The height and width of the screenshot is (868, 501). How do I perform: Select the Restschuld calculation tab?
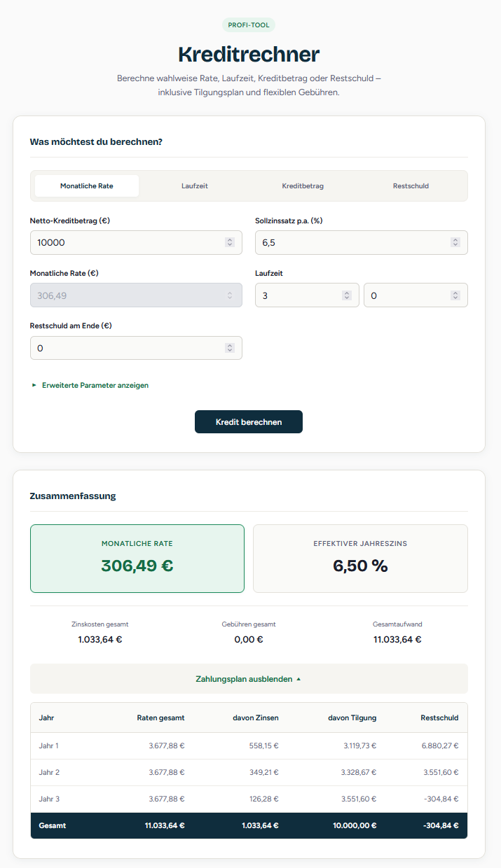tap(411, 186)
